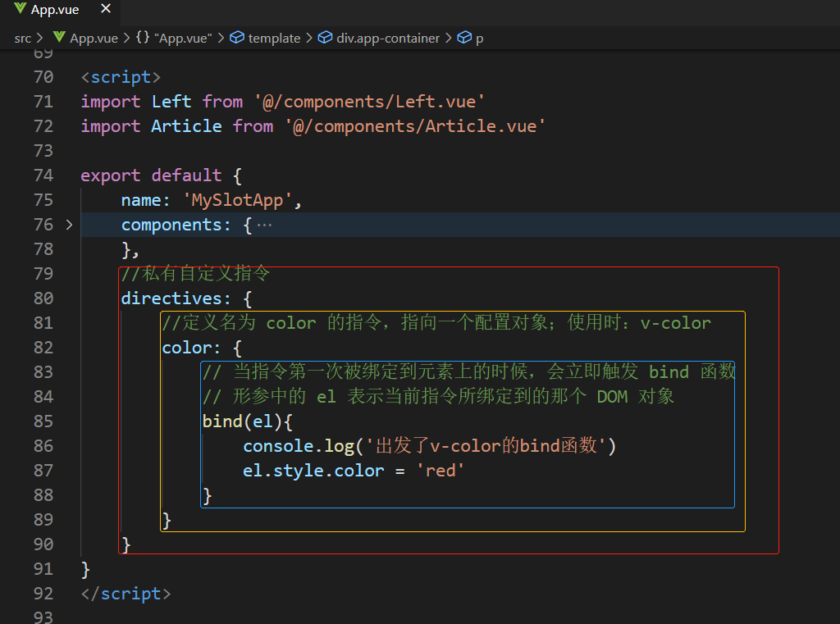Open the src breadcrumb segment
The height and width of the screenshot is (624, 840).
(x=22, y=38)
